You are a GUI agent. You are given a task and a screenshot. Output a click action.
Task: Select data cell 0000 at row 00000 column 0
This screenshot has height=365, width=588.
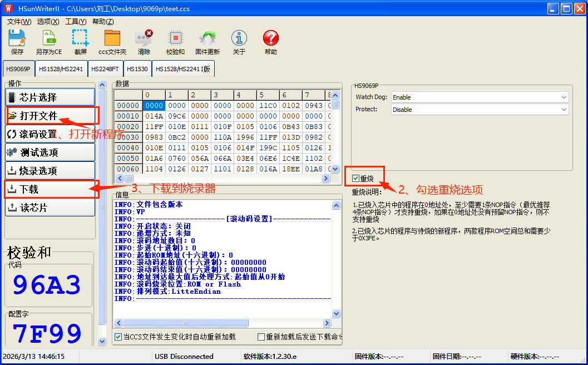[154, 105]
